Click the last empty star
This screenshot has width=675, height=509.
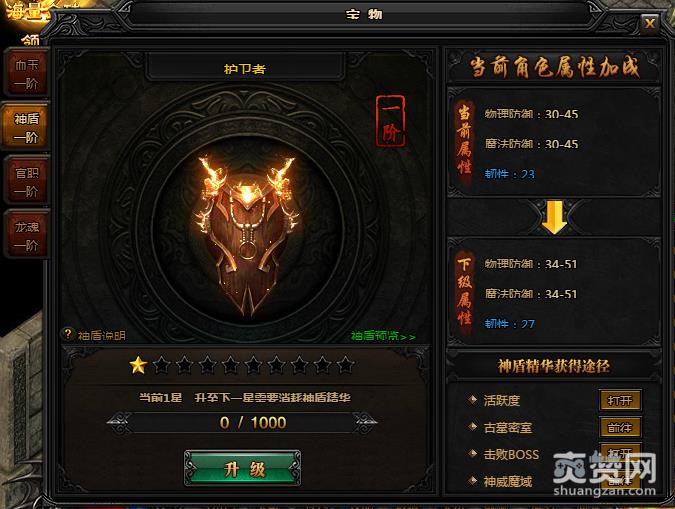coord(345,365)
